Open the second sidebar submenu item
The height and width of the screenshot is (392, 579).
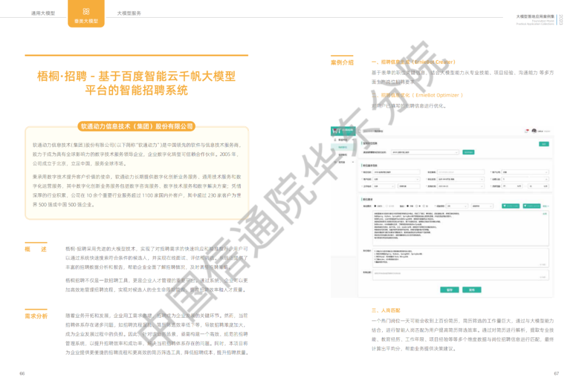pos(343,155)
